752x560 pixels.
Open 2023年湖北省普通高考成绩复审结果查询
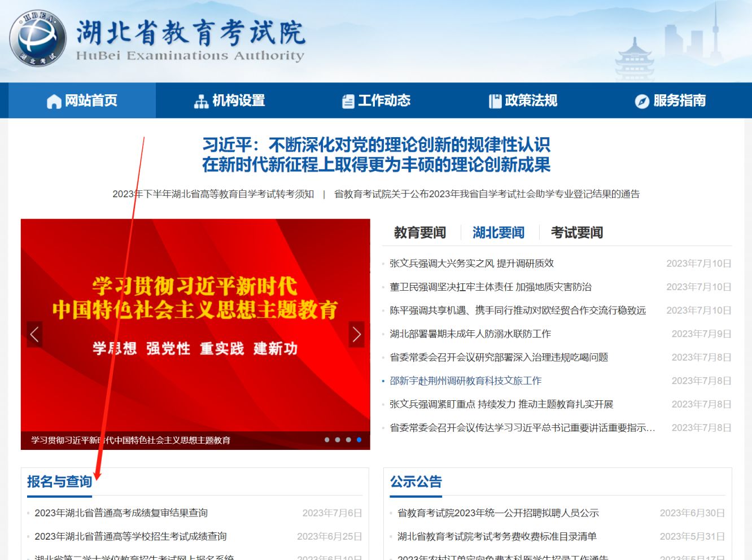[121, 513]
